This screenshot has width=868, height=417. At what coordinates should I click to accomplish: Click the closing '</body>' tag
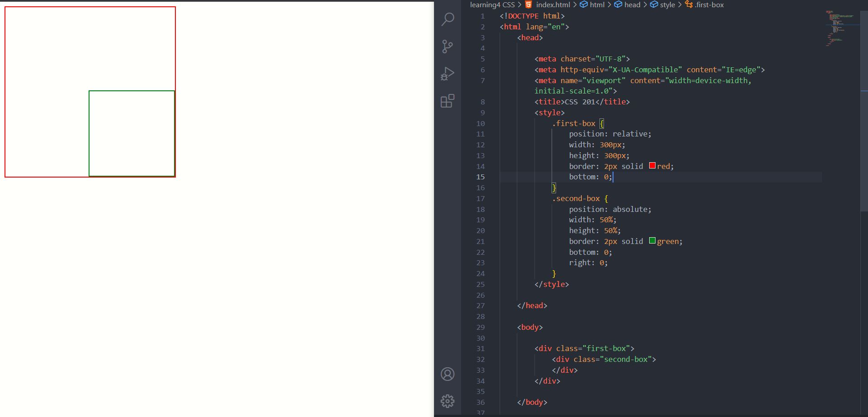coord(532,403)
